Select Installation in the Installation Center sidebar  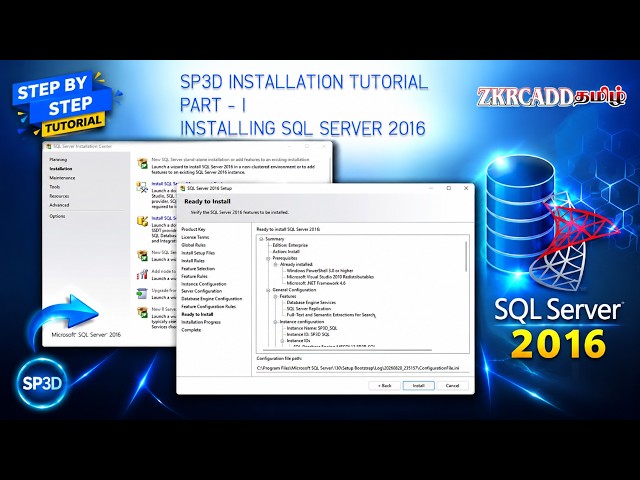click(61, 169)
